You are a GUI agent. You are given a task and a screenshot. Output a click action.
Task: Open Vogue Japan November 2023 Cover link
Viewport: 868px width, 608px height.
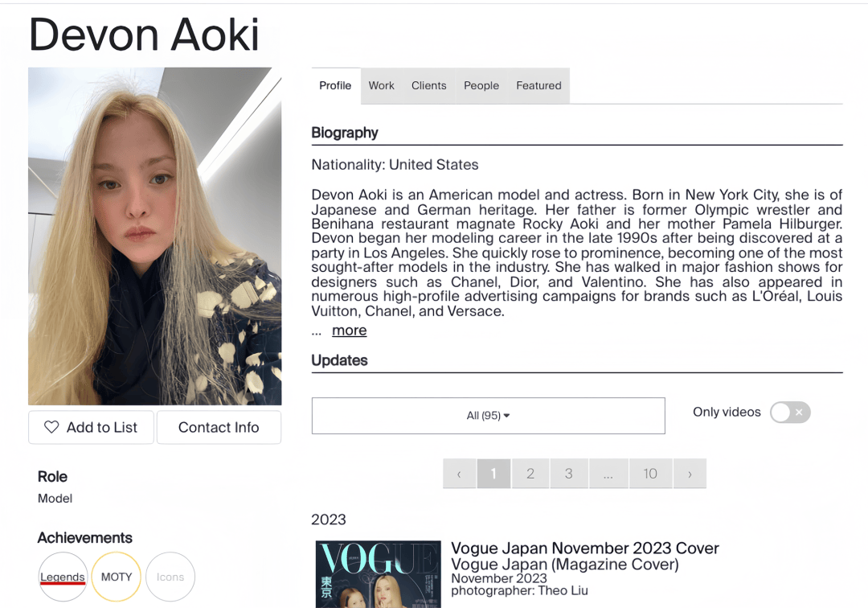584,548
